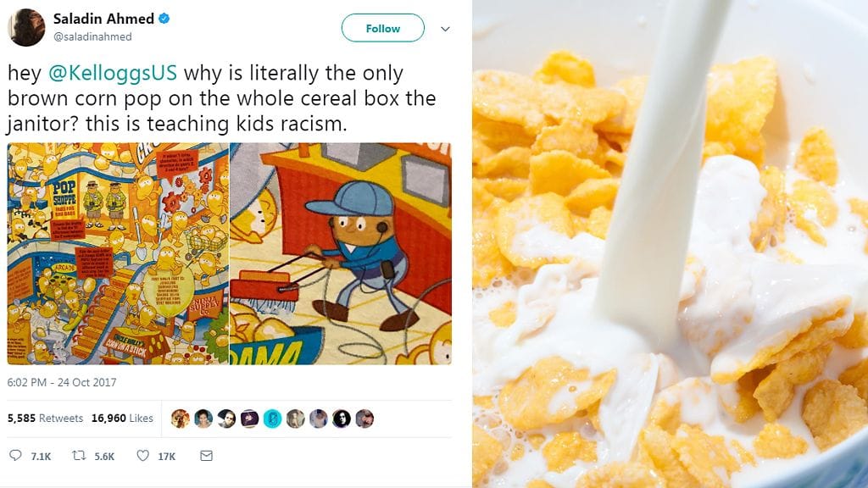868x488 pixels.
Task: Click the reply speech bubble icon
Action: click(x=15, y=455)
